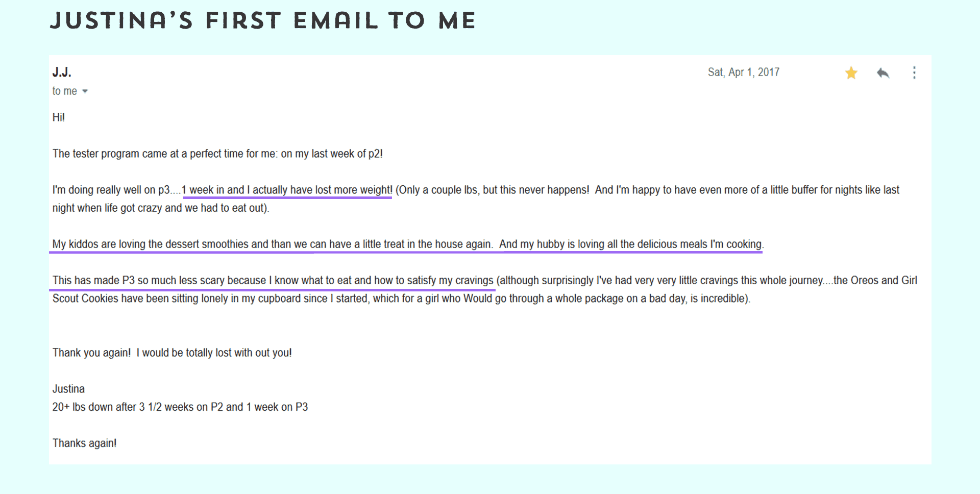Reply to the email with the arrow icon
This screenshot has width=980, height=494.
[883, 73]
